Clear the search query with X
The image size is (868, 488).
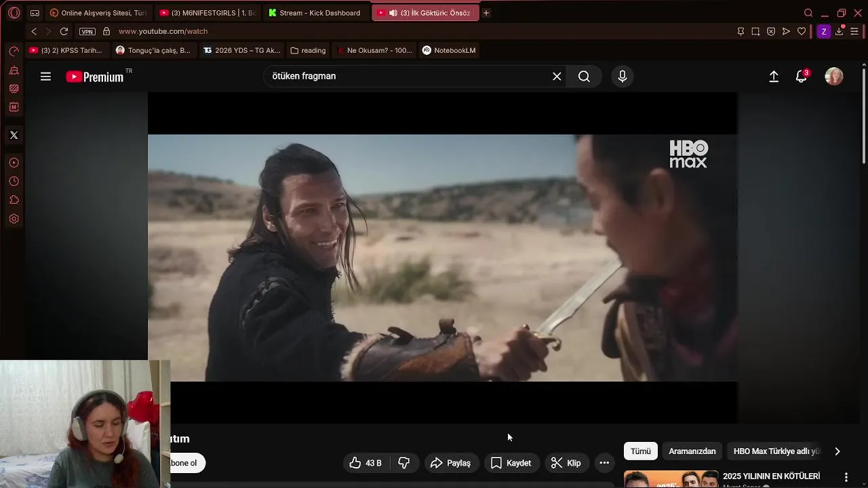tap(557, 77)
